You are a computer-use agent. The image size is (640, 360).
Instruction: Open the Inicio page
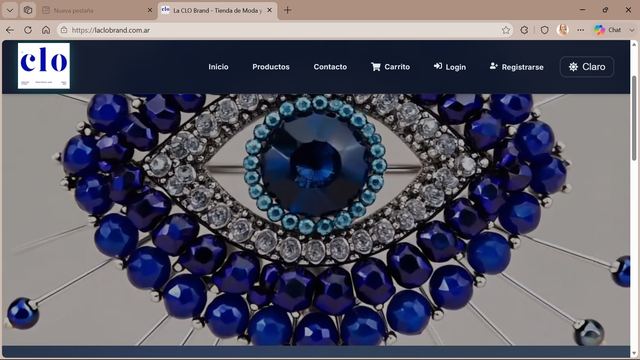(218, 67)
